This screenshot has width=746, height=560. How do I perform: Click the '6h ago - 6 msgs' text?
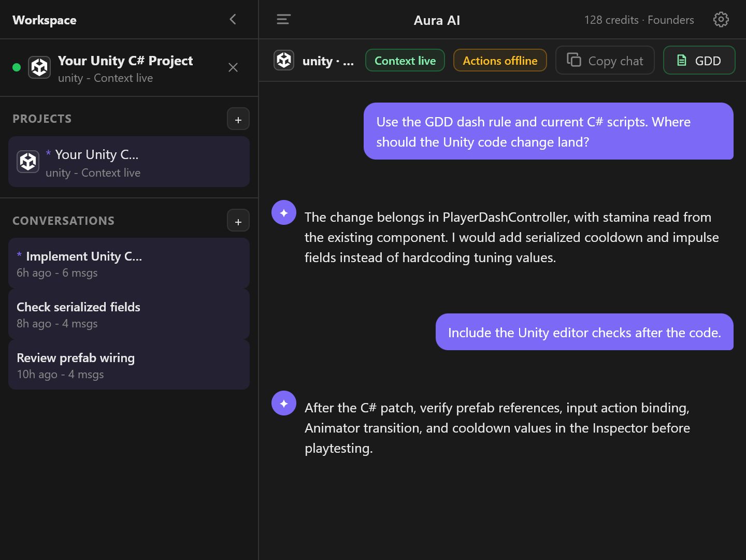57,272
